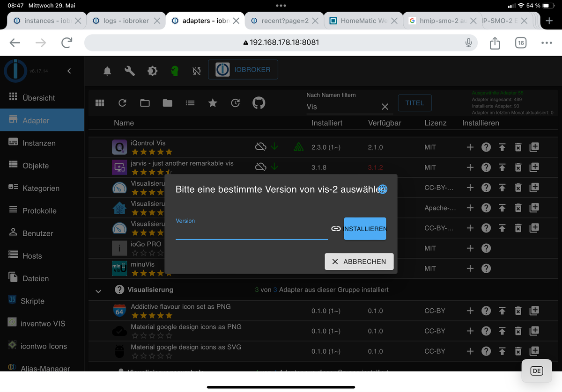Viewport: 562px width, 392px height.
Task: Open Übersicht in the sidebar
Action: pyautogui.click(x=42, y=98)
